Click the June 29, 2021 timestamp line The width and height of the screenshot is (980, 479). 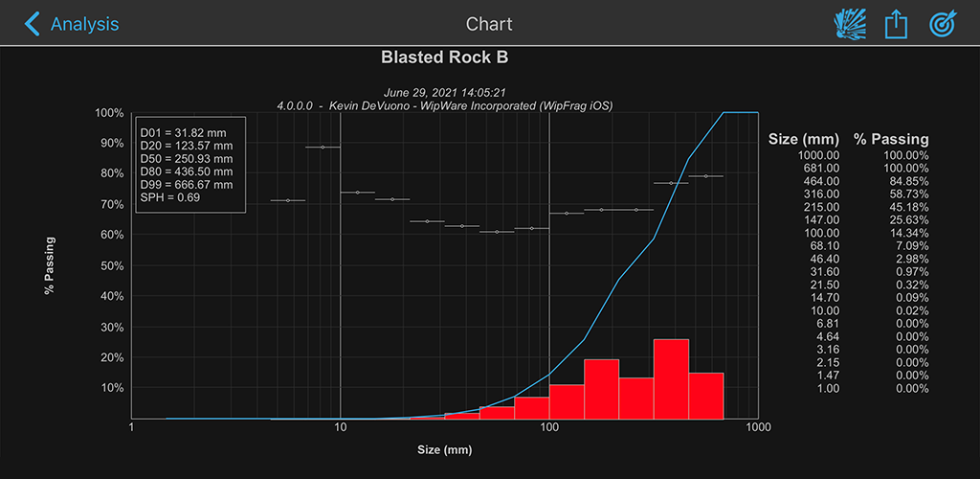(x=444, y=93)
